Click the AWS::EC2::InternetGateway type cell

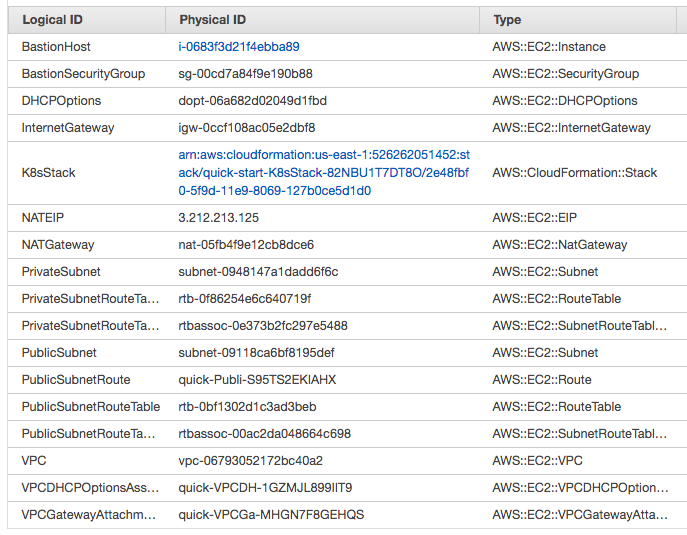click(571, 128)
